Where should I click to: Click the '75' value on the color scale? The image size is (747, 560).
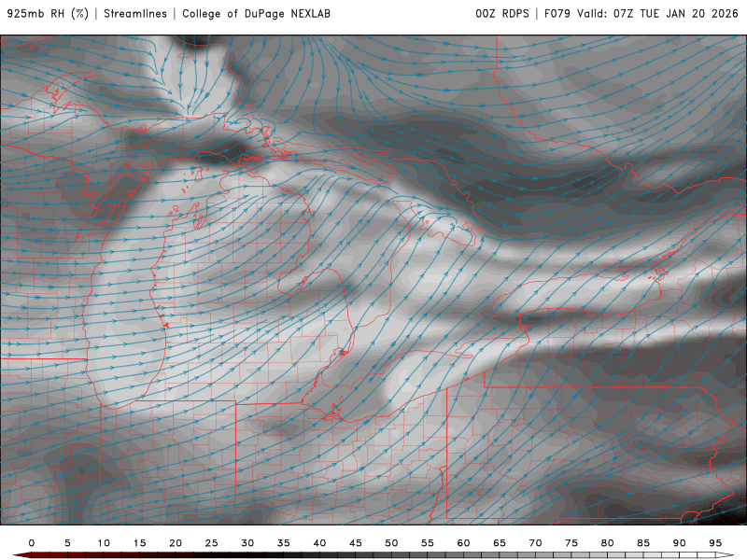point(571,543)
